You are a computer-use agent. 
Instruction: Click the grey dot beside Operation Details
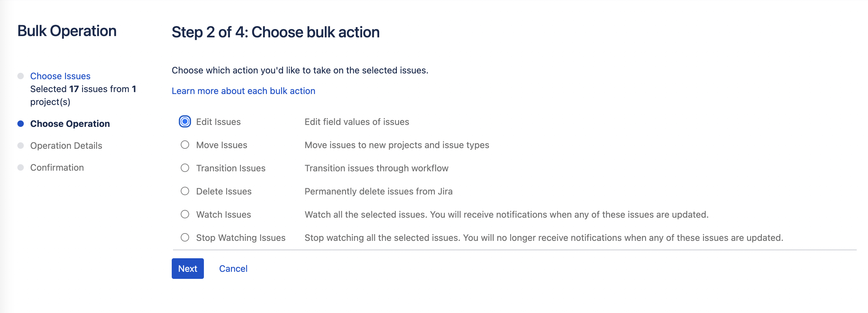click(x=21, y=146)
